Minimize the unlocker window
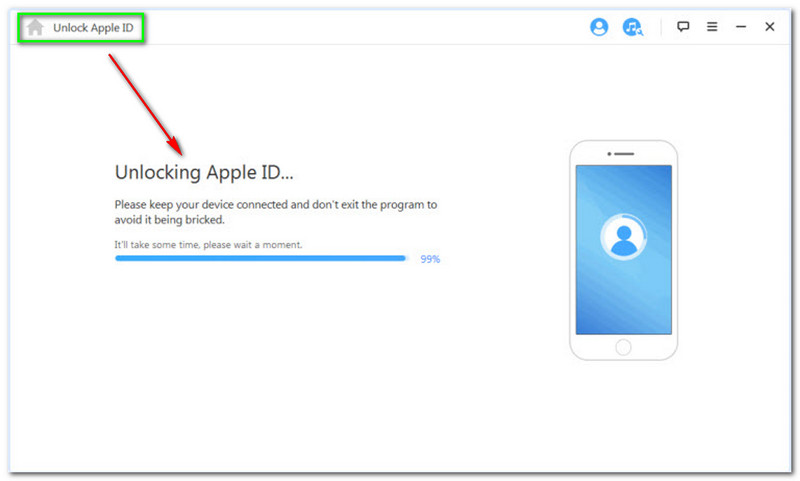This screenshot has width=800, height=481. pos(741,27)
